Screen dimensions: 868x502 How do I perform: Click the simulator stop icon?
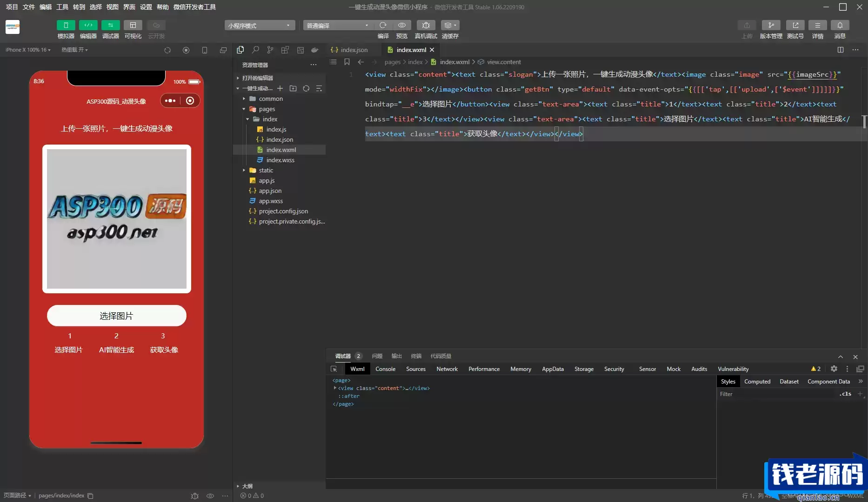186,50
